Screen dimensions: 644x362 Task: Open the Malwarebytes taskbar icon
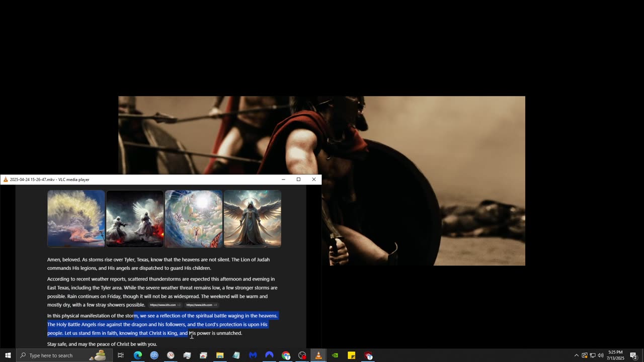(x=253, y=355)
